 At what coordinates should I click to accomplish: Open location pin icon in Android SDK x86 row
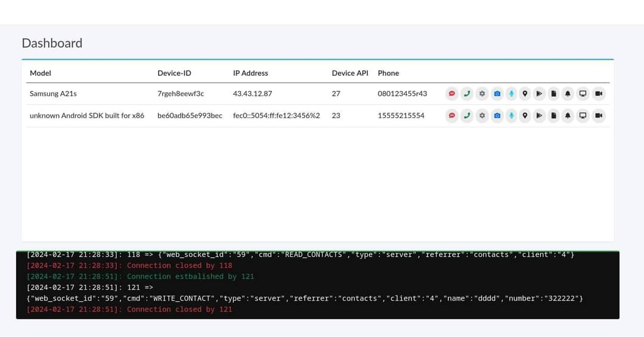tap(525, 116)
